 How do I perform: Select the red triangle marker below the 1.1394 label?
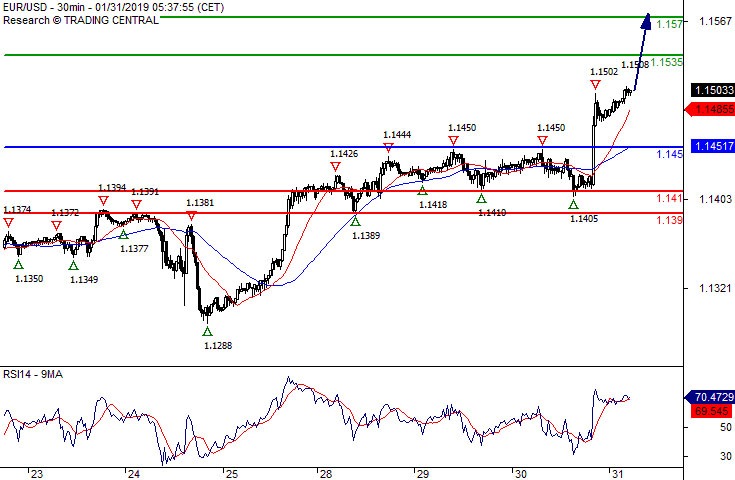pyautogui.click(x=103, y=201)
